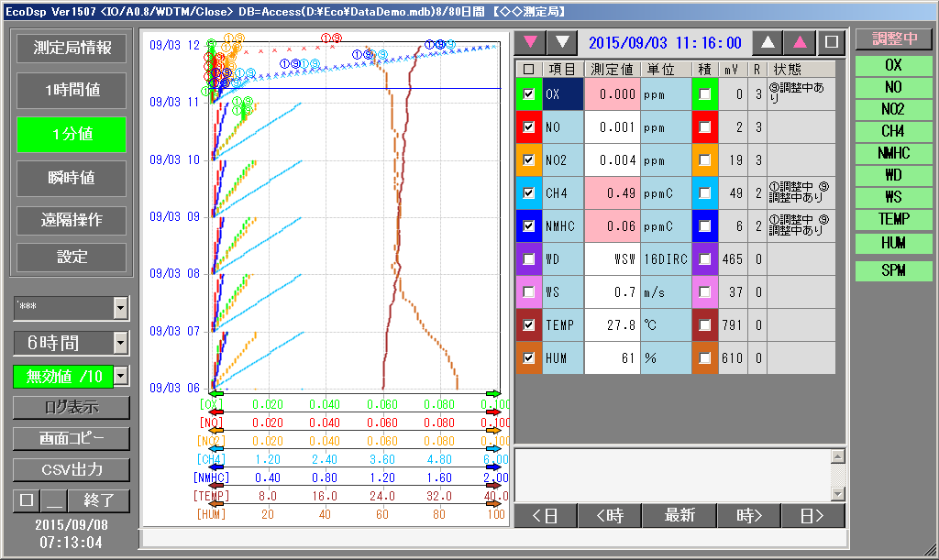Select the 瞬時値 view
This screenshot has width=939, height=560.
[x=72, y=178]
